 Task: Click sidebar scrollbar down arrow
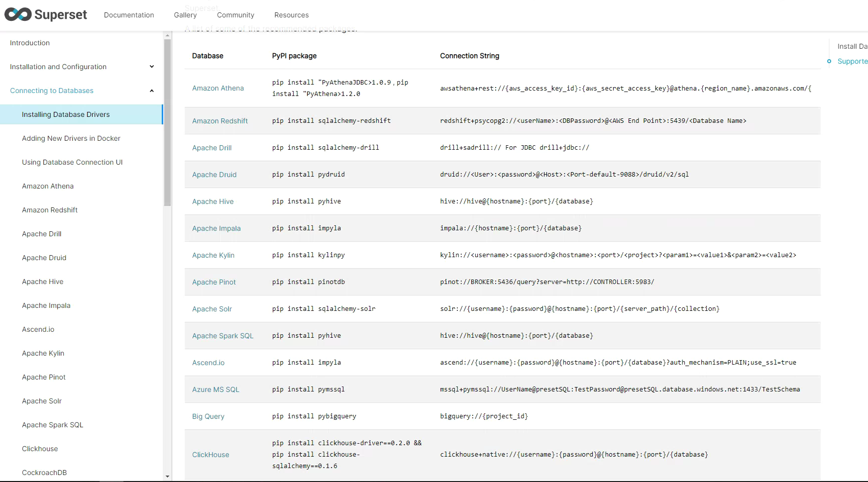pyautogui.click(x=167, y=477)
